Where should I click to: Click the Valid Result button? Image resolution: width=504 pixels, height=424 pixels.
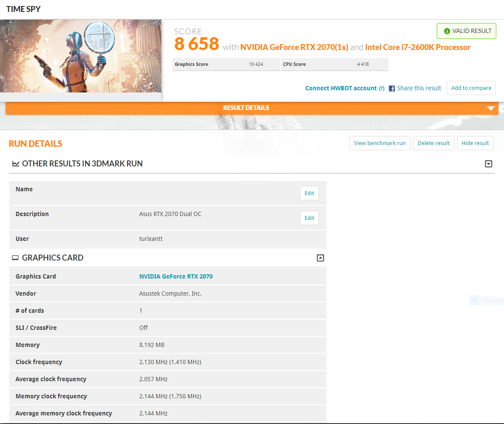[466, 31]
